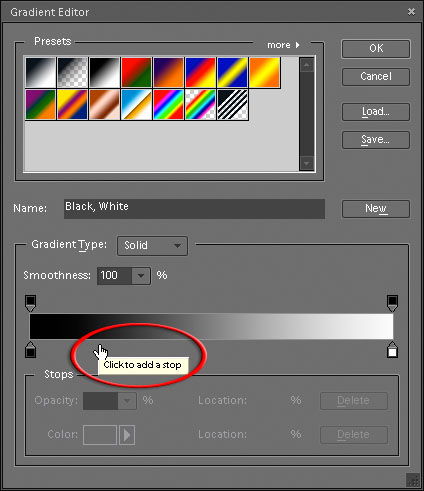Select the Foreground to Transparent preset

click(x=72, y=73)
